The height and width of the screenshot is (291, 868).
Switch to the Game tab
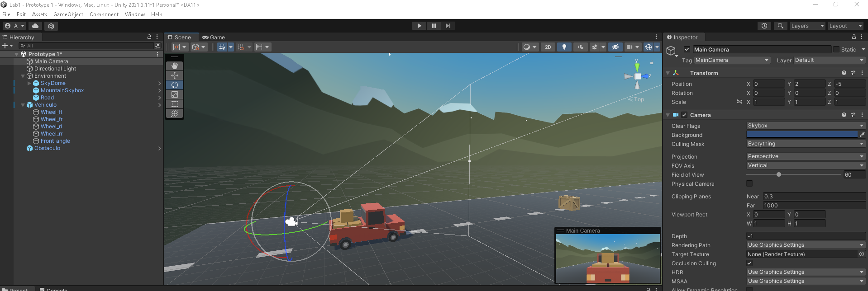pyautogui.click(x=214, y=38)
